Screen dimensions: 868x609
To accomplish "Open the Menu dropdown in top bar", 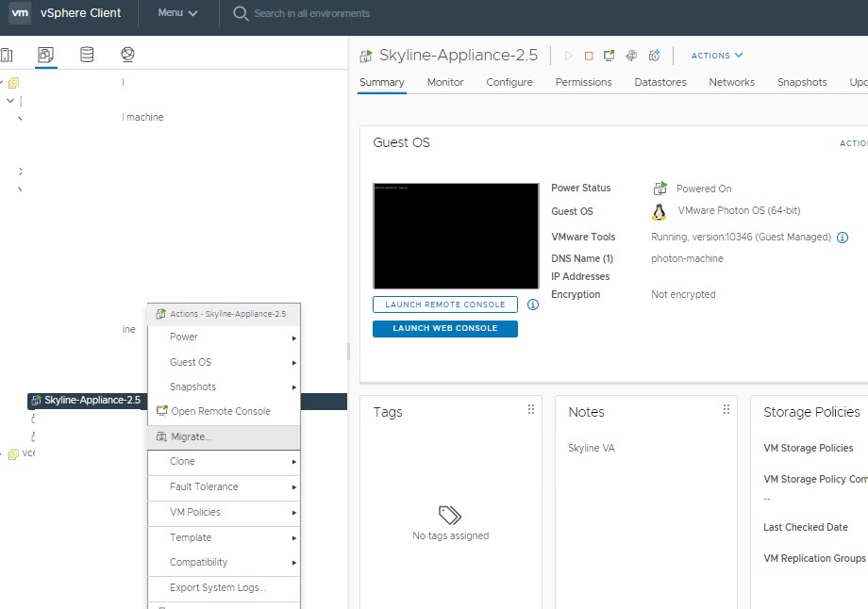I will pos(177,13).
